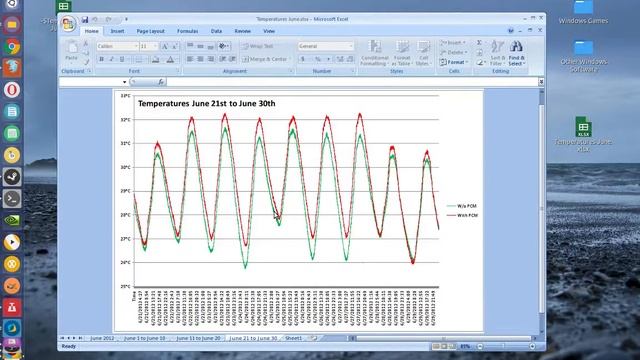Apply accounting dollar number format
The height and width of the screenshot is (360, 640).
coord(303,59)
